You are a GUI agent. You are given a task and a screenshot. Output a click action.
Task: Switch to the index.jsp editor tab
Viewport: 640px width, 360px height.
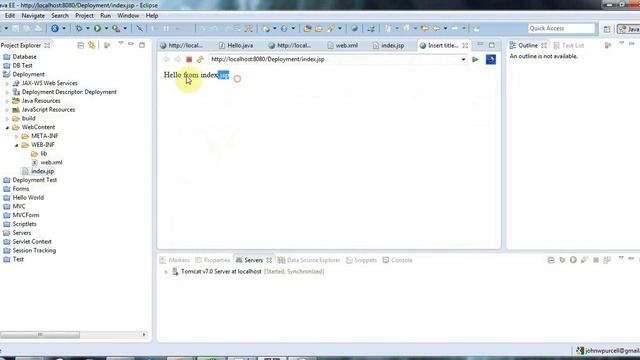click(x=389, y=45)
